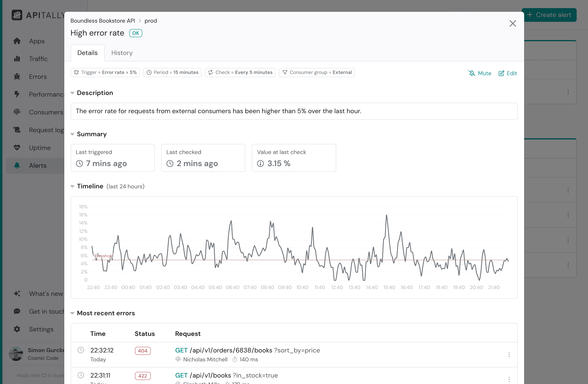Viewport: 588px width, 384px height.
Task: Edit the High error rate alert
Action: pyautogui.click(x=508, y=73)
